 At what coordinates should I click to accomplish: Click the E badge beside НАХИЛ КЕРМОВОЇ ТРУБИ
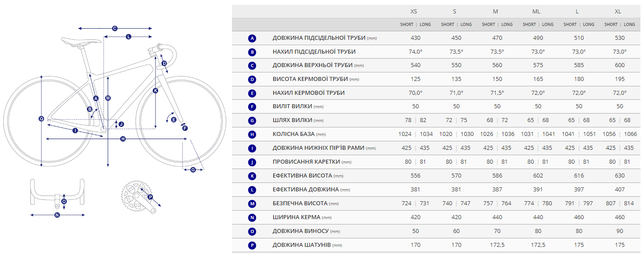point(252,93)
